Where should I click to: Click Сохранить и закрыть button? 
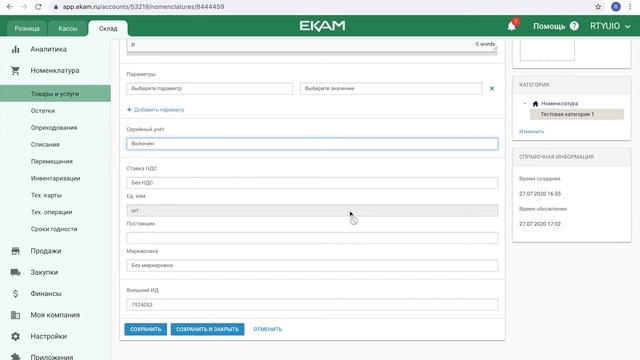207,329
